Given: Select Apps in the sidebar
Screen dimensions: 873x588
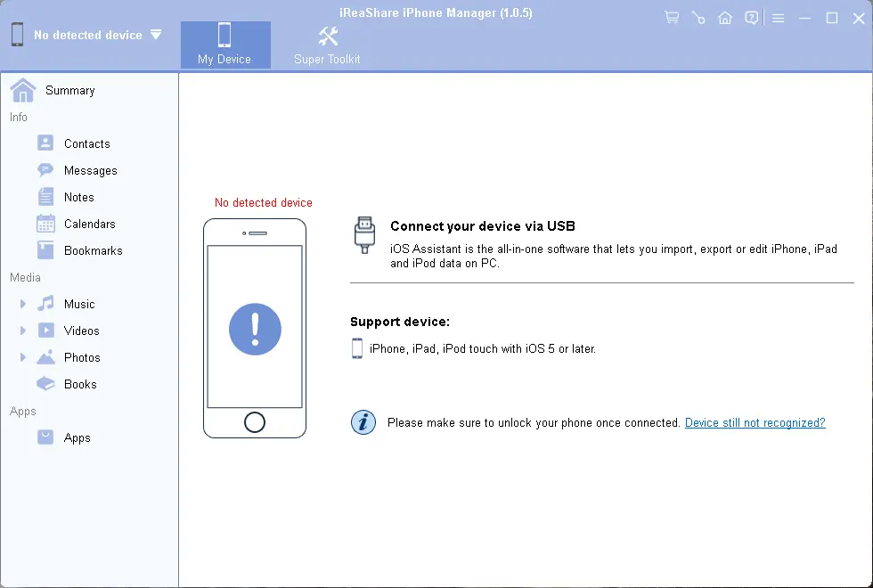Looking at the screenshot, I should coord(77,437).
